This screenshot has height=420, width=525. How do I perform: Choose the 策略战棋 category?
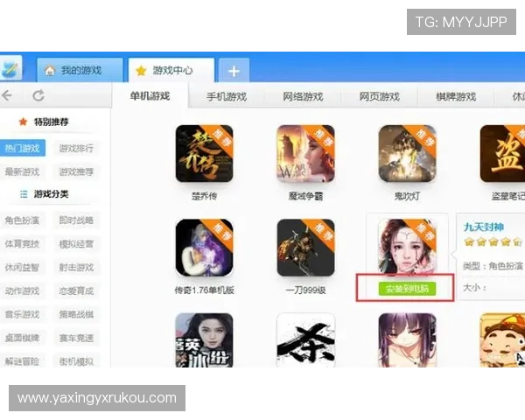pyautogui.click(x=76, y=314)
